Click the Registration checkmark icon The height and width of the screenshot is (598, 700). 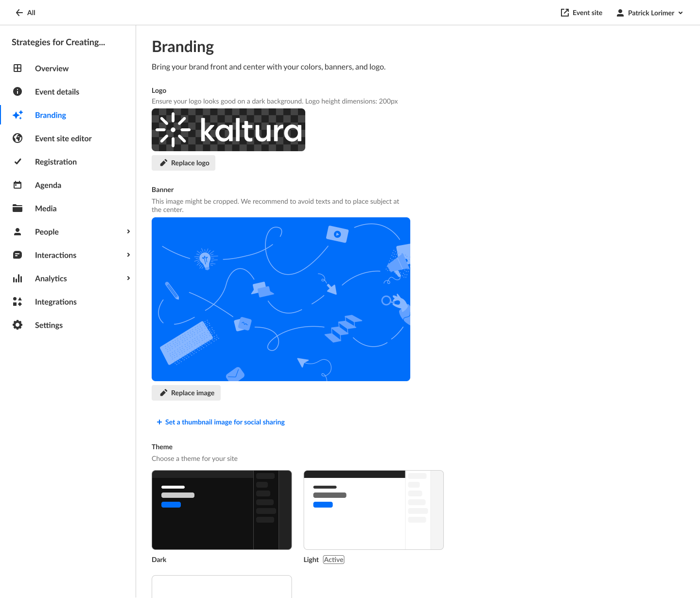point(17,161)
